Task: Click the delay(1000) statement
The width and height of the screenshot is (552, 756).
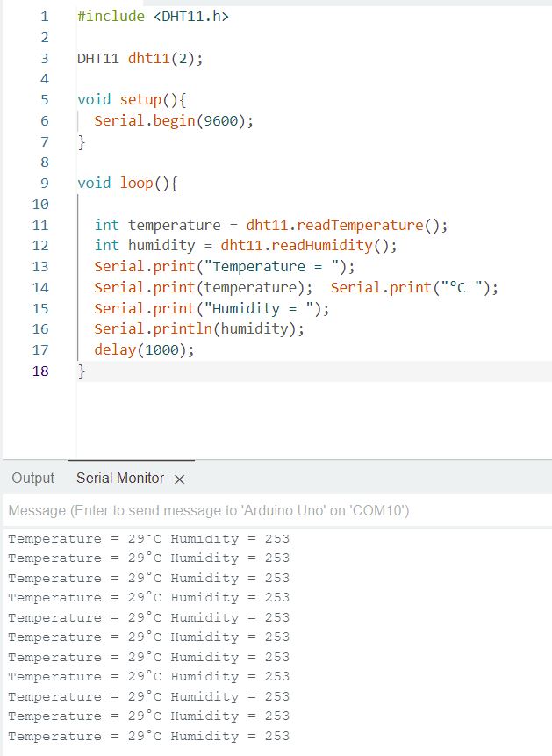Action: point(144,349)
